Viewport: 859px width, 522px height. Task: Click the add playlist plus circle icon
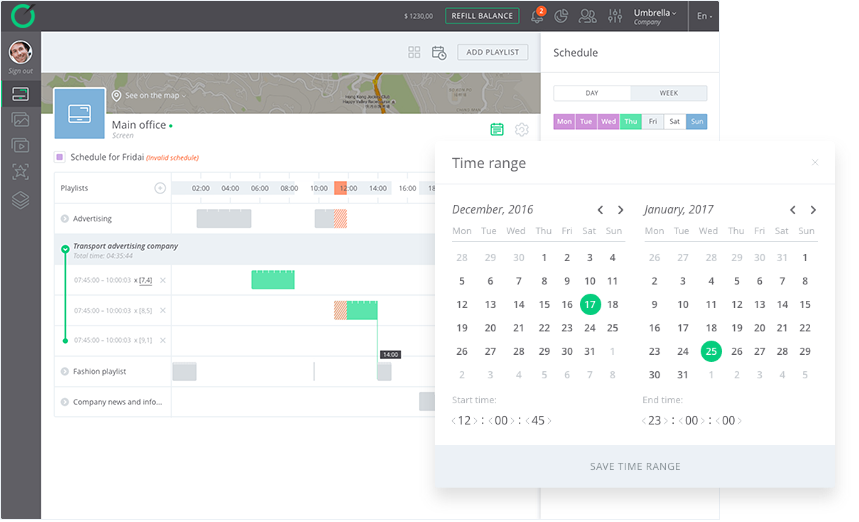point(160,188)
